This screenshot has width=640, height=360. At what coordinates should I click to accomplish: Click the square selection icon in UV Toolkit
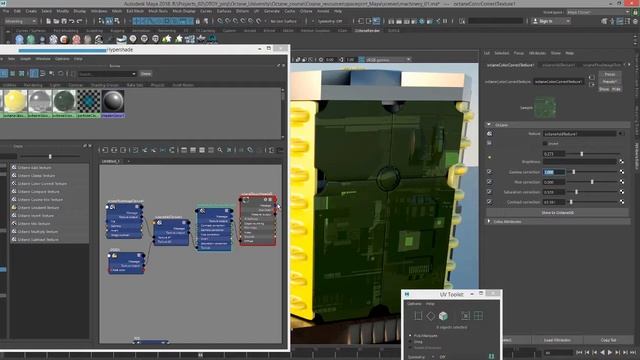coord(418,316)
